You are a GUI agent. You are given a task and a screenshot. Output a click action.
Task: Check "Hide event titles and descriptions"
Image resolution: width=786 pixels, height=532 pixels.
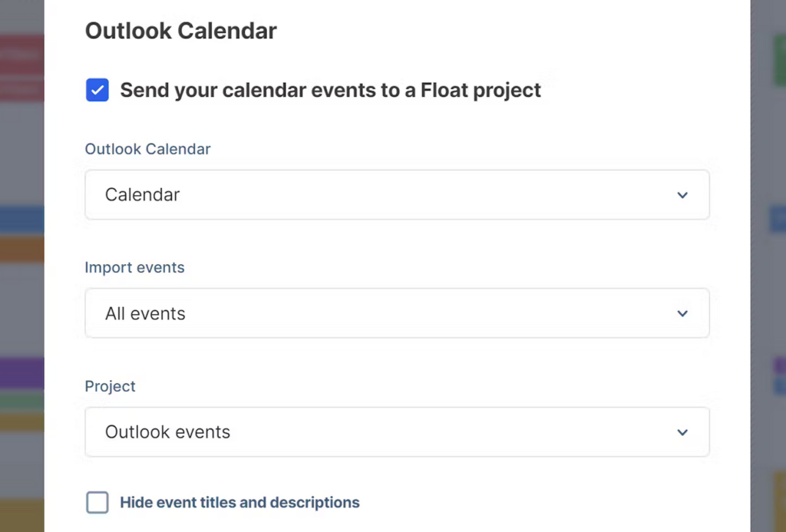click(97, 502)
